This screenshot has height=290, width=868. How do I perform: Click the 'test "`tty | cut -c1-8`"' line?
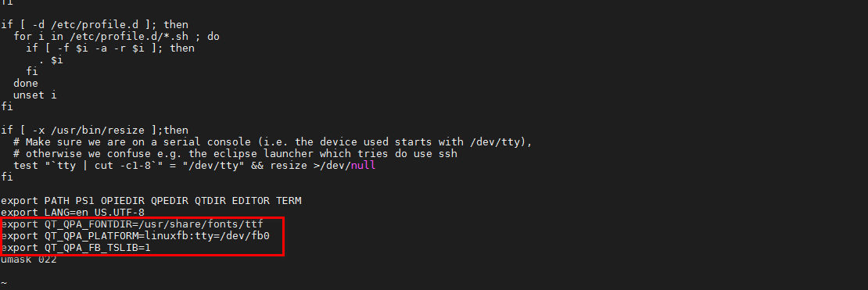(195, 166)
